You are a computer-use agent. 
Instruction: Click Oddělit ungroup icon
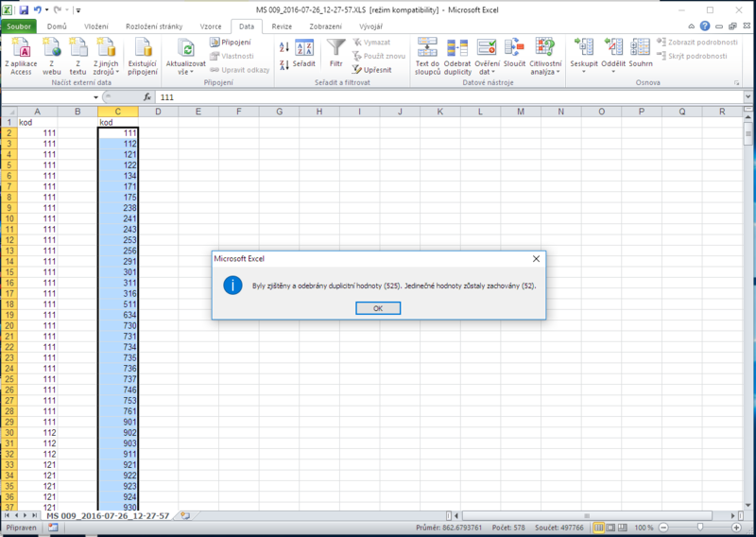[613, 48]
